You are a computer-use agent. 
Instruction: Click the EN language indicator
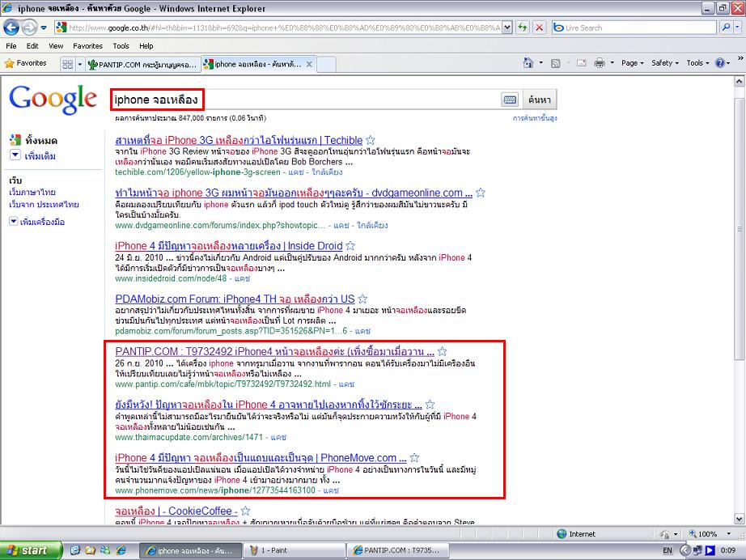[x=668, y=550]
